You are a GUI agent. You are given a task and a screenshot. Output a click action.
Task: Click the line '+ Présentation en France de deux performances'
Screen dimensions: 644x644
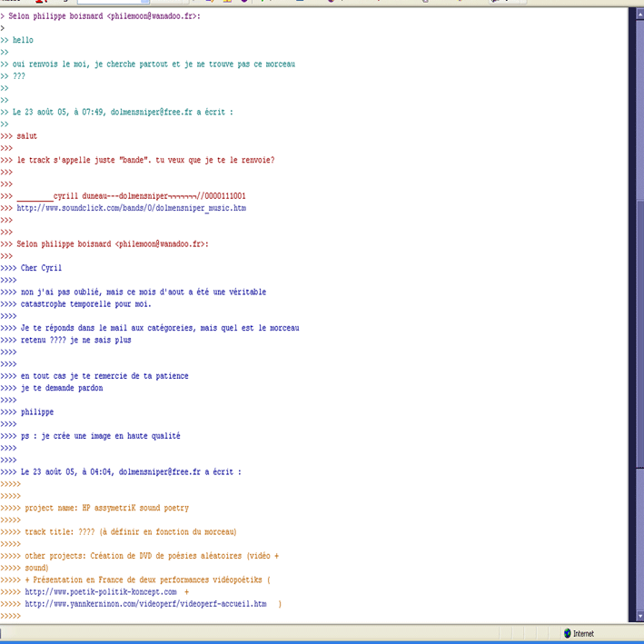coord(135,580)
